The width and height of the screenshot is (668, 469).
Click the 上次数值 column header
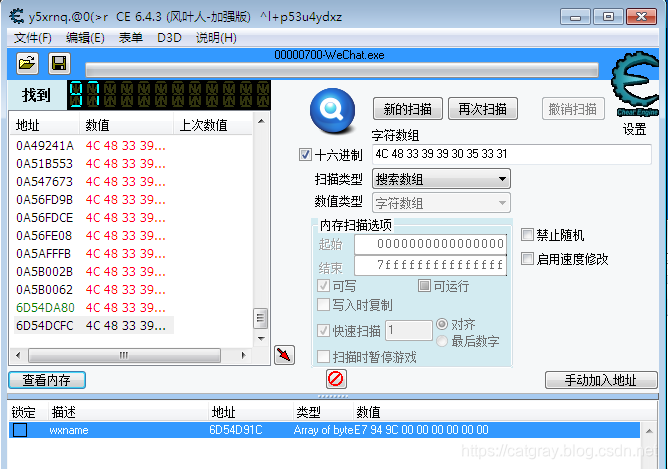pos(213,125)
